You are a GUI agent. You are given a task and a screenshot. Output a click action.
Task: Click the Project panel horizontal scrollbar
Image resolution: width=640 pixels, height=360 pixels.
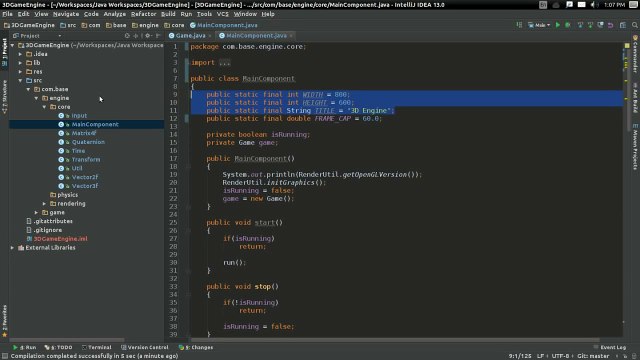(67, 340)
